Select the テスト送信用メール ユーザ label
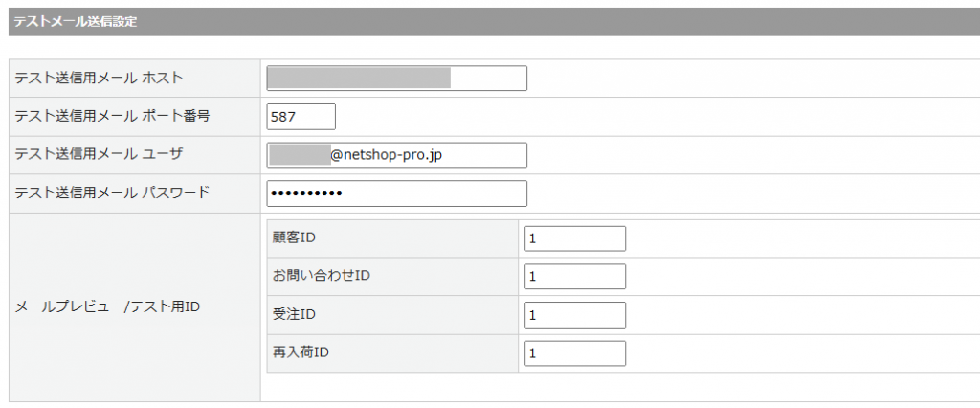The height and width of the screenshot is (408, 980). [99, 155]
